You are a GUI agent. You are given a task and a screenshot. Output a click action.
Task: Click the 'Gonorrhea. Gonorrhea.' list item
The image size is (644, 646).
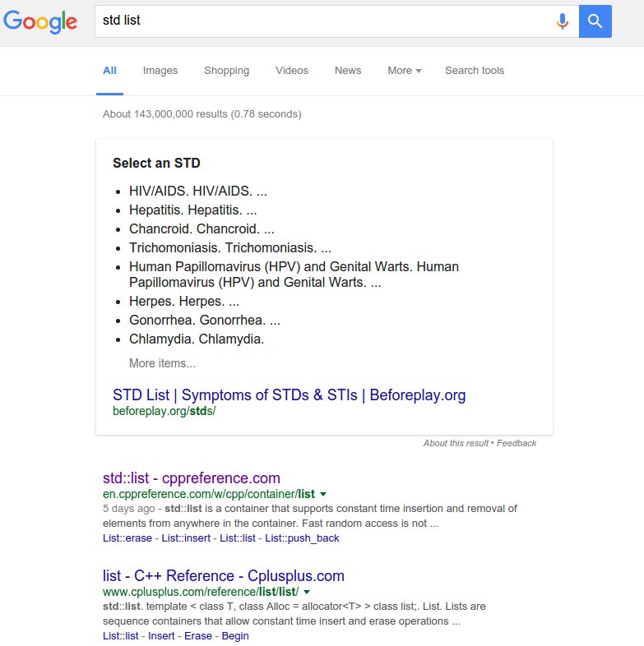coord(205,320)
